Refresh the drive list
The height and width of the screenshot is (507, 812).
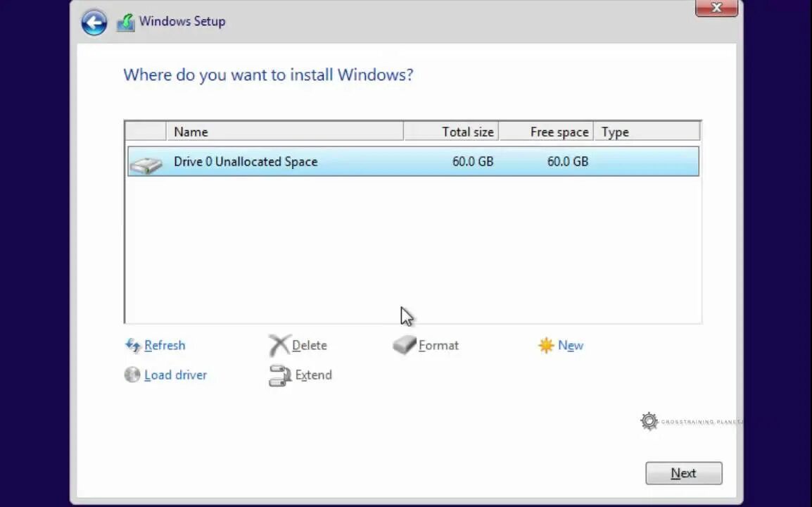(x=165, y=345)
